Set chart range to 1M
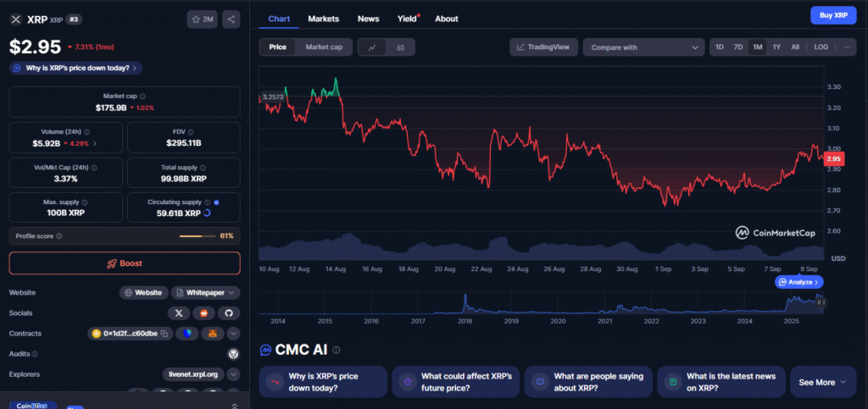Screen dimensions: 868x409 [757, 47]
